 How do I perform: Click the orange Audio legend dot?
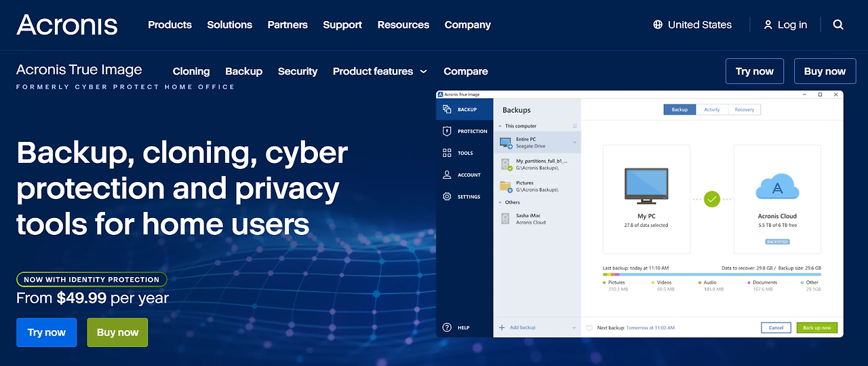click(x=700, y=282)
